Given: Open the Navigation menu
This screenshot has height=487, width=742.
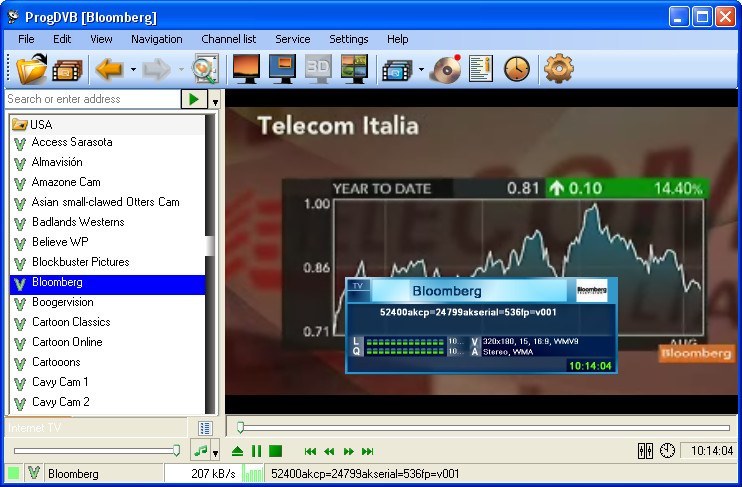Looking at the screenshot, I should click(157, 39).
